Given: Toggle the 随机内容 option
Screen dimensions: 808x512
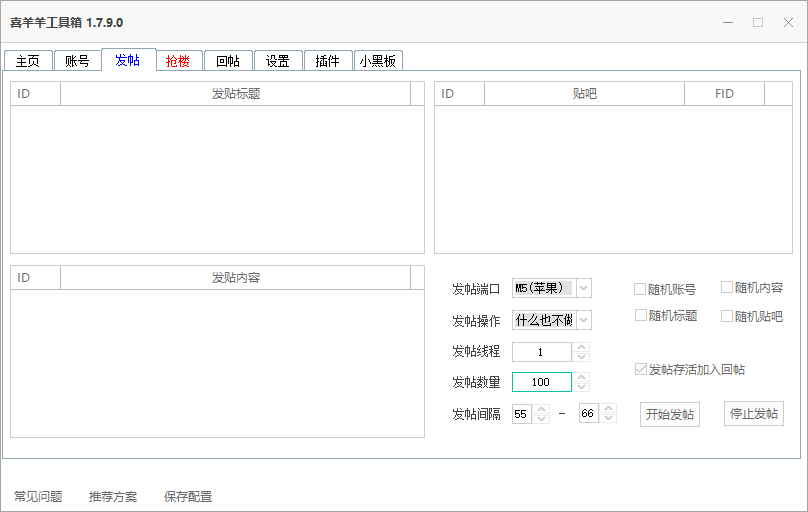Looking at the screenshot, I should (x=727, y=288).
